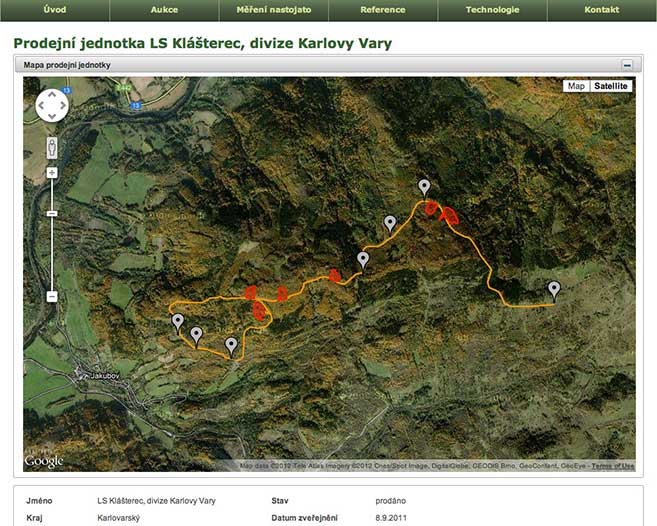Click the zoom slider handle
This screenshot has width=657, height=526.
[x=51, y=213]
